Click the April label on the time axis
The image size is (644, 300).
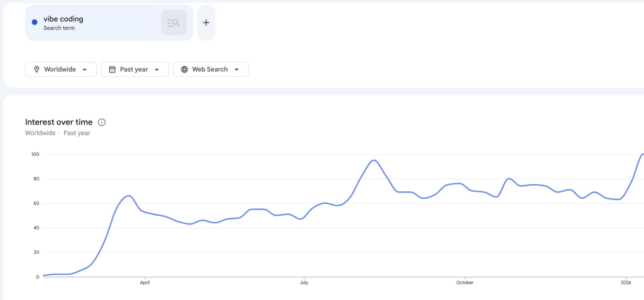[x=144, y=283]
